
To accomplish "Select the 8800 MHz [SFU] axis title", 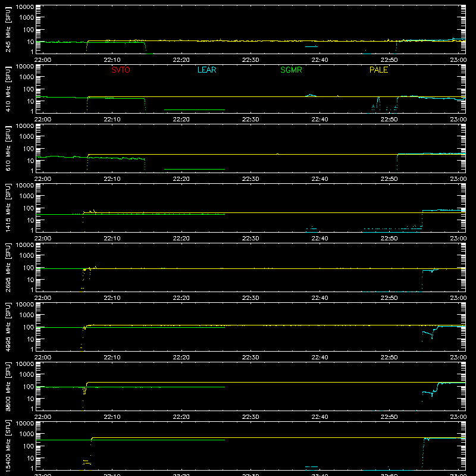I will coord(8,386).
